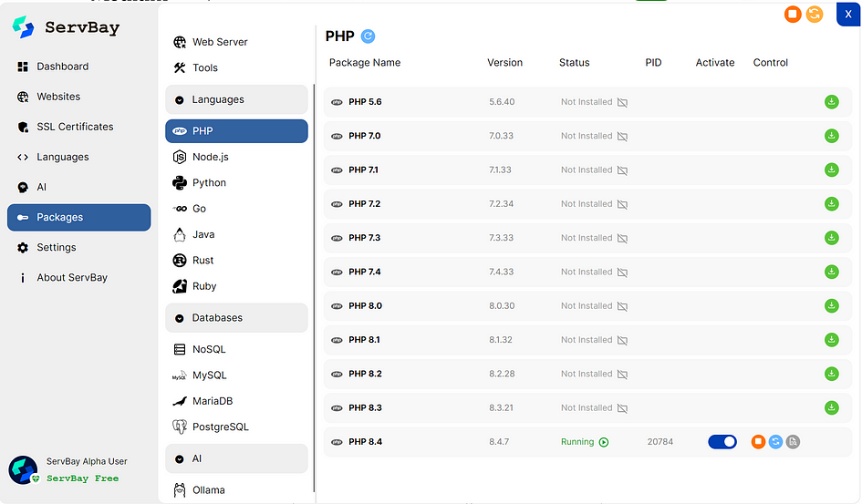Install PHP 7.2 via download icon
Viewport: 862px width, 504px height.
(831, 203)
